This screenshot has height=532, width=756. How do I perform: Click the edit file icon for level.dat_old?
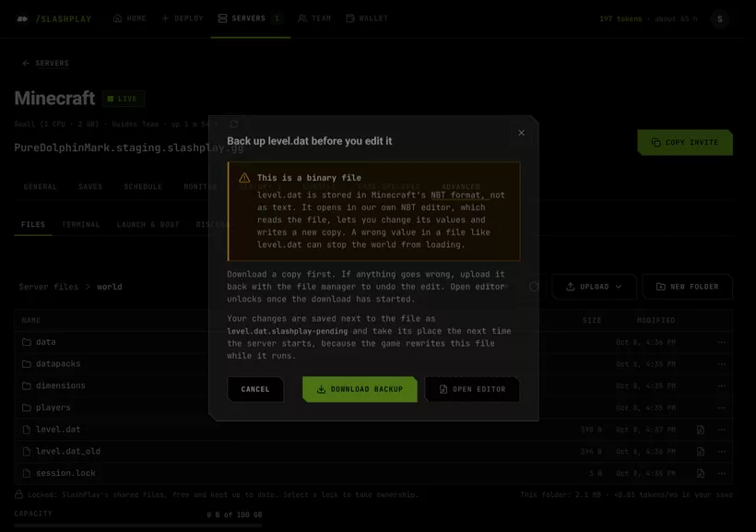(700, 452)
